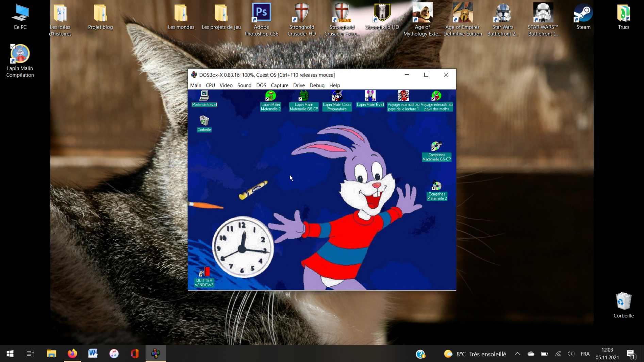Launch Star Wars Battlefront 2 shortcut
This screenshot has height=362, width=644.
click(503, 20)
